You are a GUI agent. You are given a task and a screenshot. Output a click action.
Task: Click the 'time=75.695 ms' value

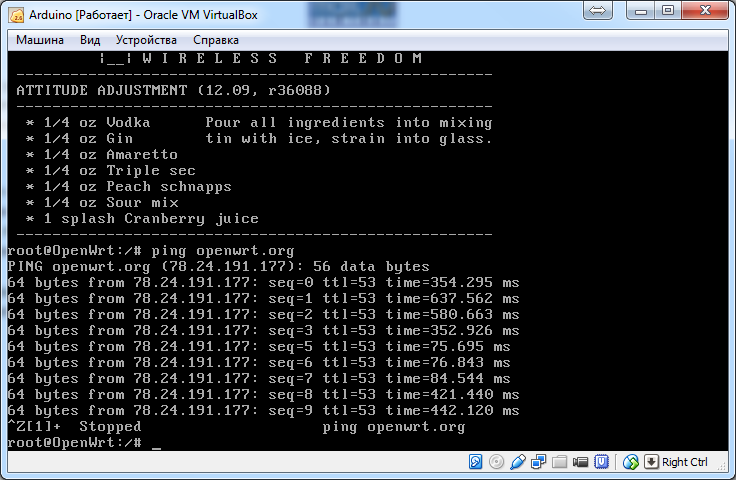[x=448, y=347]
